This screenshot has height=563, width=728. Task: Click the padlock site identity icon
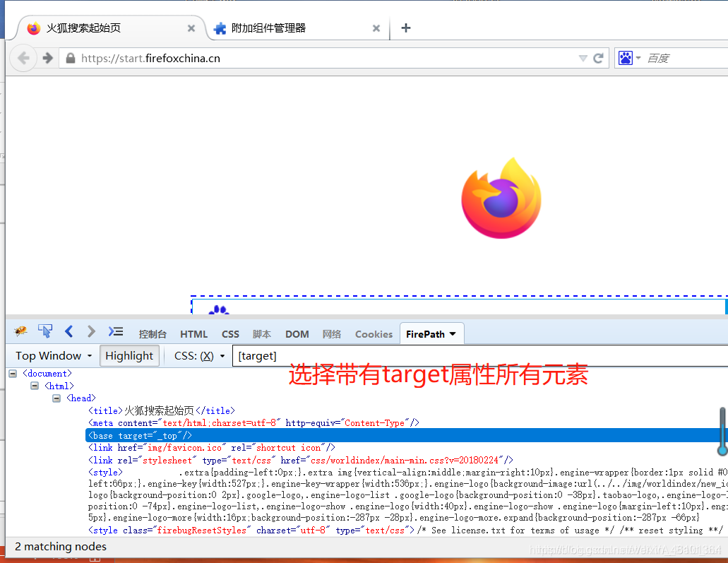click(x=71, y=58)
